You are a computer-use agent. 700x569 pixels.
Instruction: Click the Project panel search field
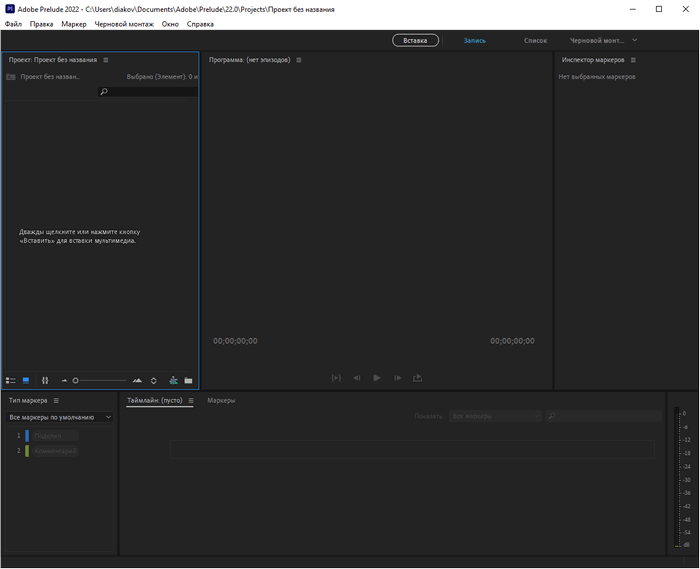[152, 92]
